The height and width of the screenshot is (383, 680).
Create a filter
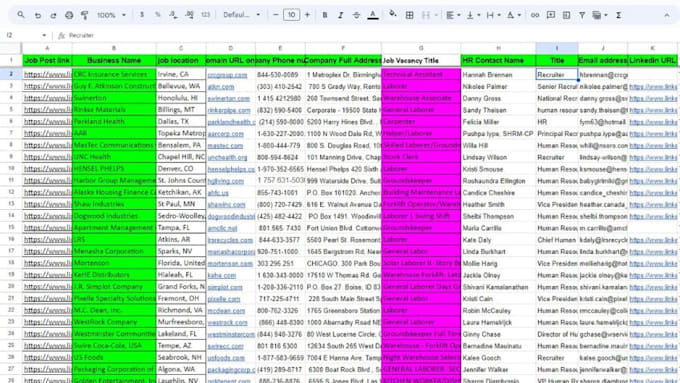(582, 15)
